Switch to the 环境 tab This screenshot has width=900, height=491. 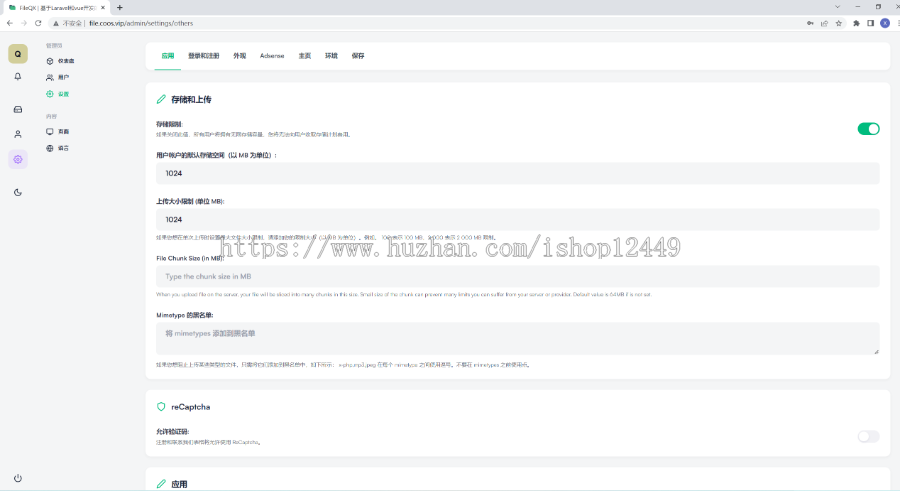click(x=331, y=56)
